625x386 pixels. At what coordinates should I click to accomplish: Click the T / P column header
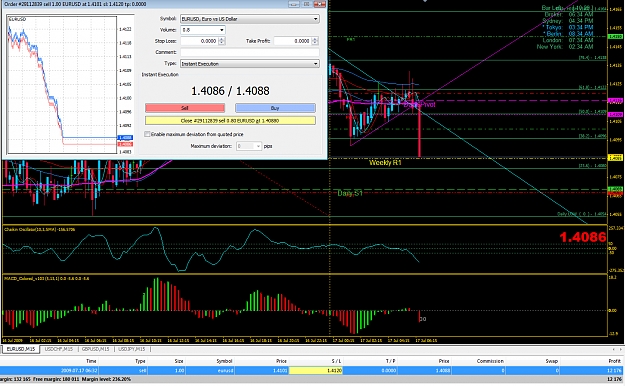pyautogui.click(x=390, y=361)
